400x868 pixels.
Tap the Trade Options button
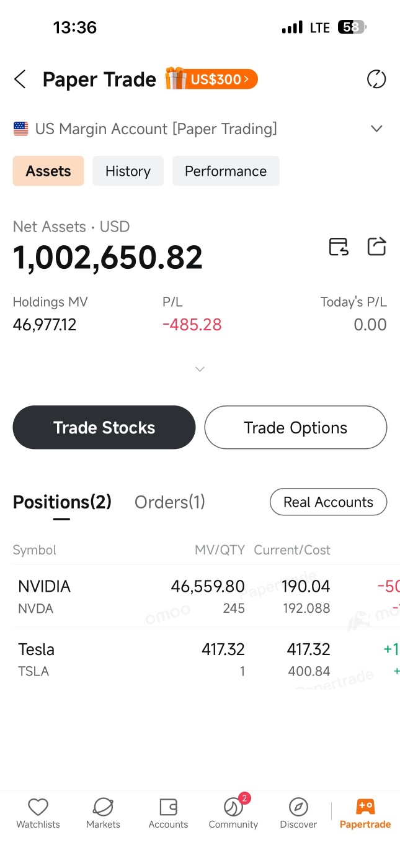point(296,427)
